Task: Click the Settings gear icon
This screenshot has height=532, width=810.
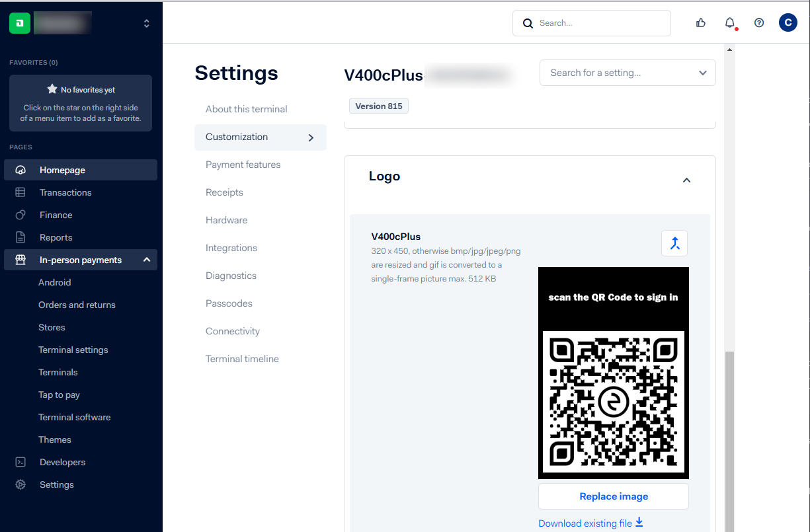Action: (x=20, y=484)
